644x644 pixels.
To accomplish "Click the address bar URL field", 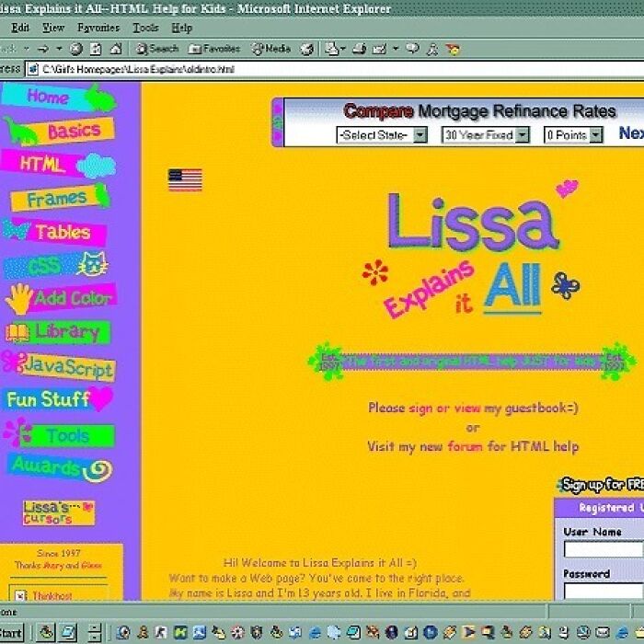I will 335,69.
